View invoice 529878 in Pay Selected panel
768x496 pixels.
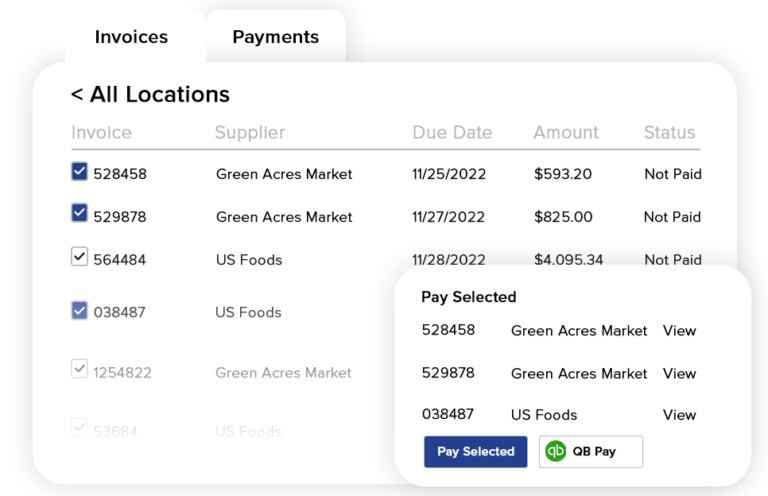(679, 374)
